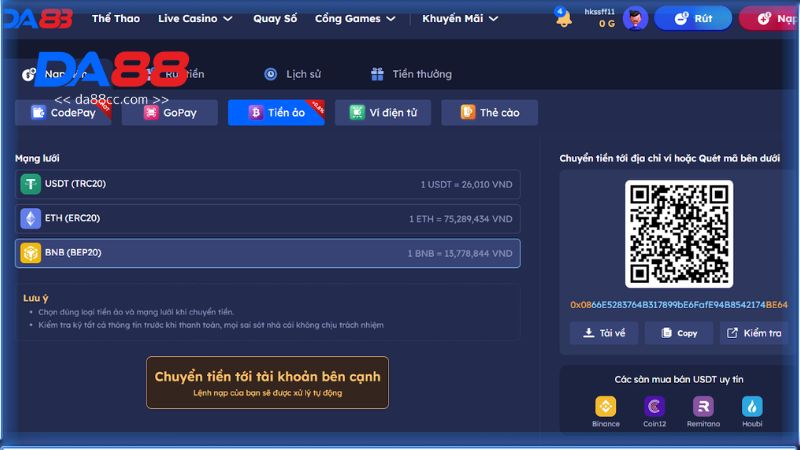The width and height of the screenshot is (800, 450).
Task: Click the Lưu ý note heading
Action: [36, 298]
